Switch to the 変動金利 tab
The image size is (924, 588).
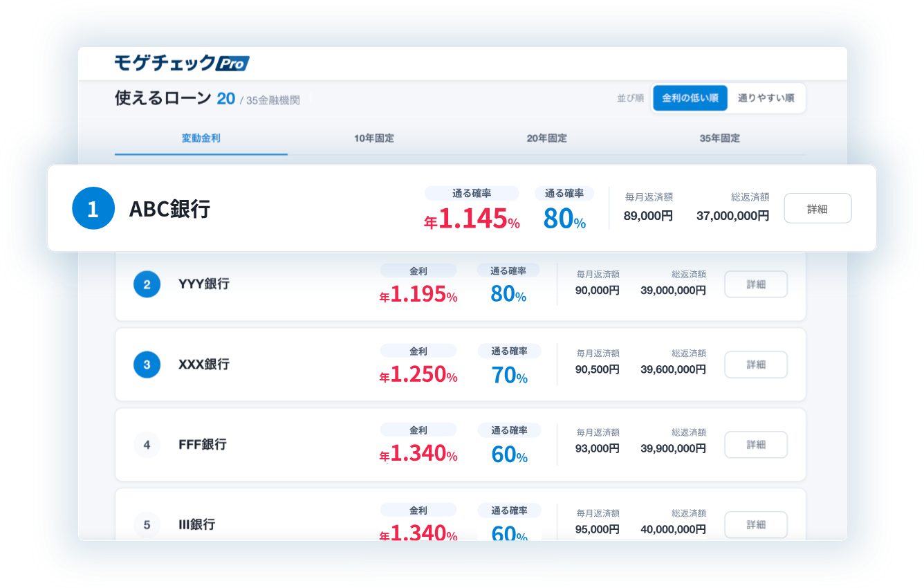pyautogui.click(x=201, y=138)
